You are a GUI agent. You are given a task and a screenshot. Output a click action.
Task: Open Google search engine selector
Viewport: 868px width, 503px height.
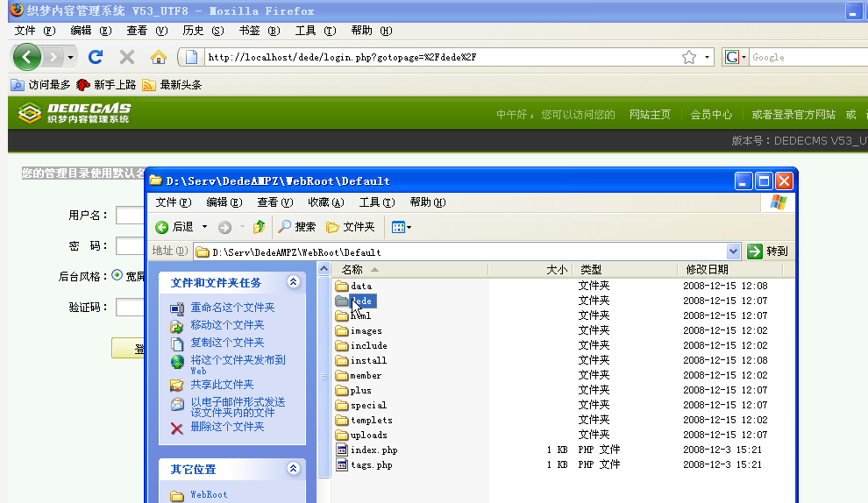(735, 57)
